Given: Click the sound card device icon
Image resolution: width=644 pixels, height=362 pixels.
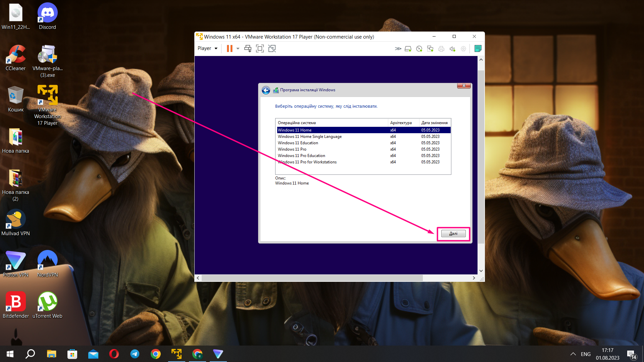Looking at the screenshot, I should click(x=452, y=49).
